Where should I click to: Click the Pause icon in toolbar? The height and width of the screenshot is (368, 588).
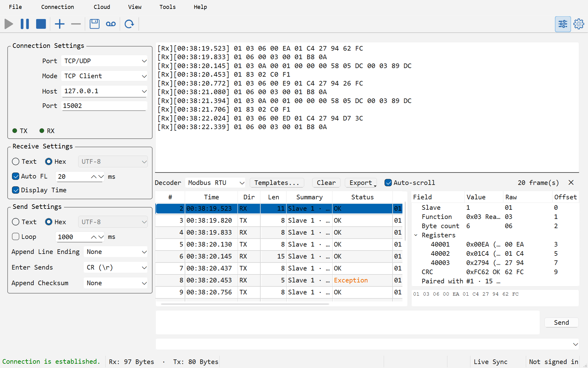[x=25, y=24]
